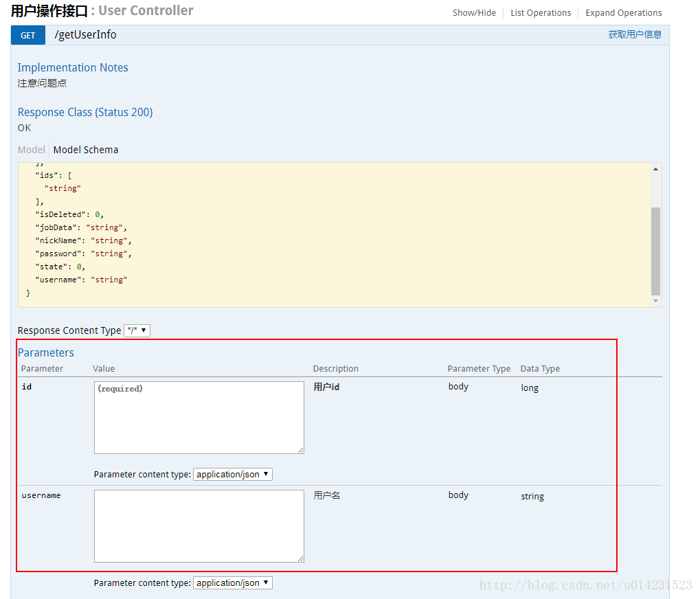The width and height of the screenshot is (700, 599).
Task: Click the Show/Hide link
Action: [474, 13]
